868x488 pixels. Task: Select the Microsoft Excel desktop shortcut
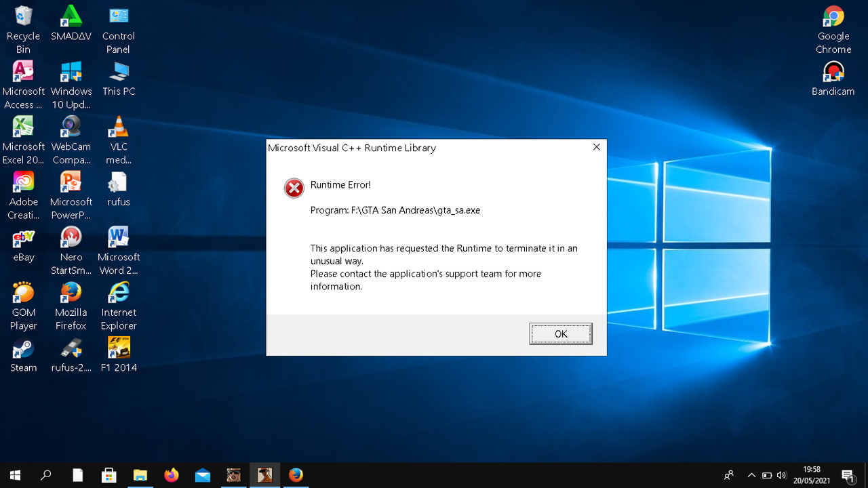click(23, 141)
